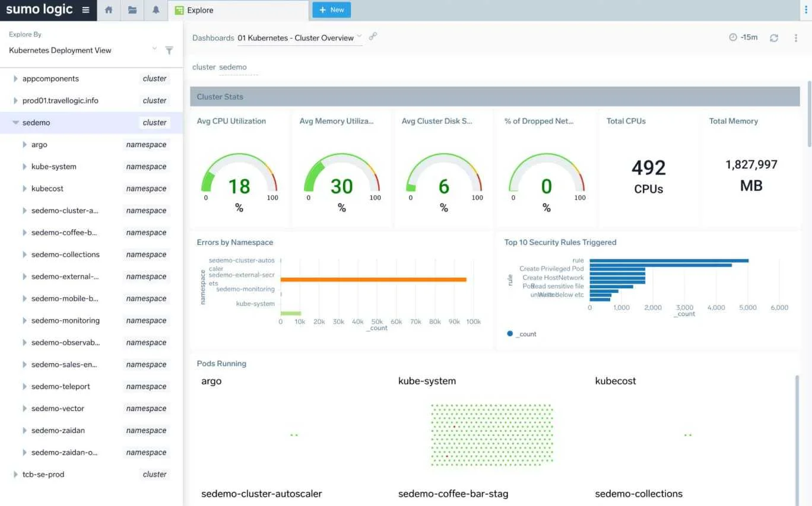Expand the prod01.travellogic.info cluster

coord(15,100)
